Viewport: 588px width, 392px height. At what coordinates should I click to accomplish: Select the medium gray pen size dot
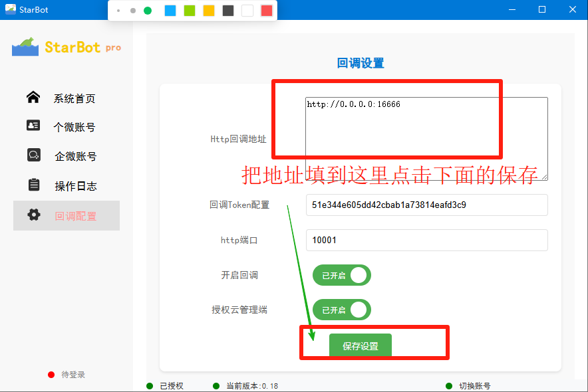133,11
